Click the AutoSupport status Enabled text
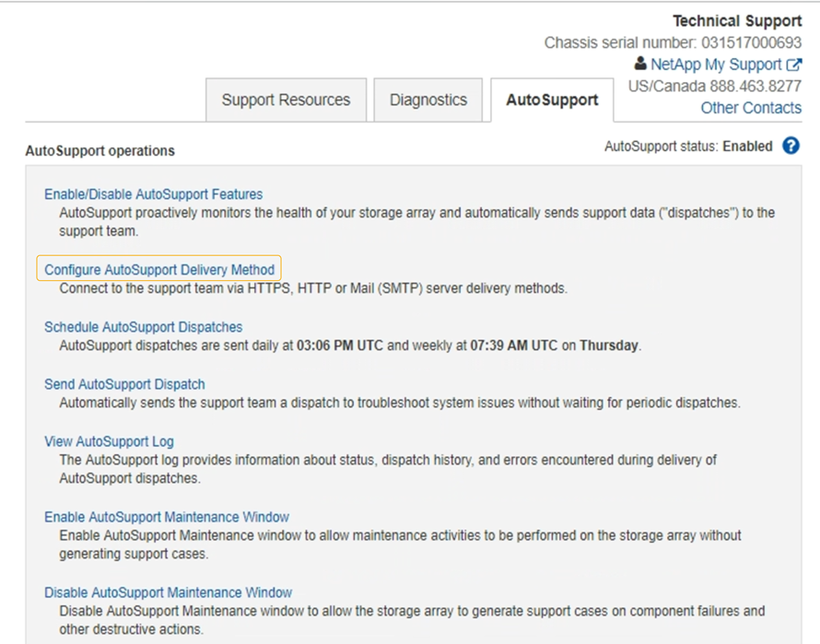Screen dimensions: 820x644 746,146
